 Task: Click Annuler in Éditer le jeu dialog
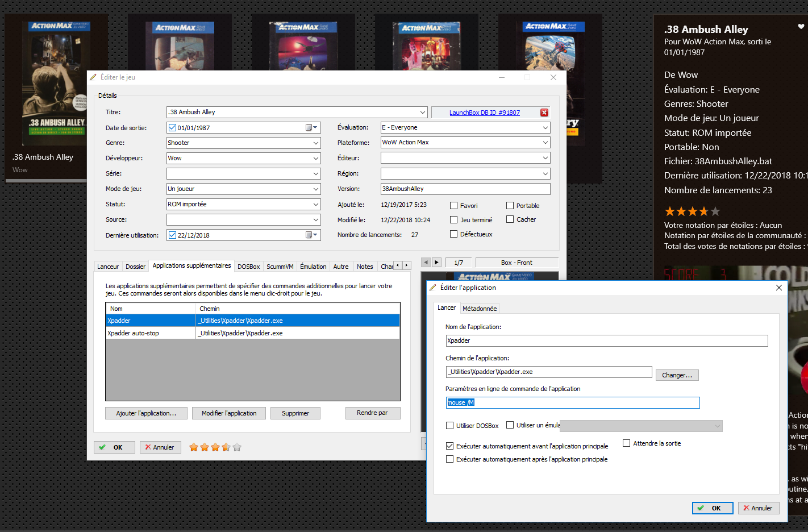(x=160, y=447)
